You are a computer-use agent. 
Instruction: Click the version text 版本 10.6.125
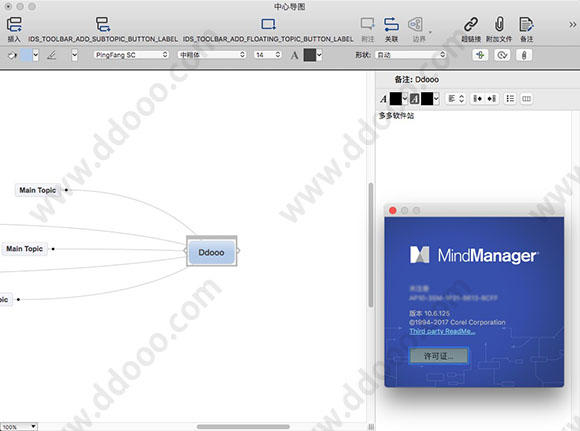point(429,313)
